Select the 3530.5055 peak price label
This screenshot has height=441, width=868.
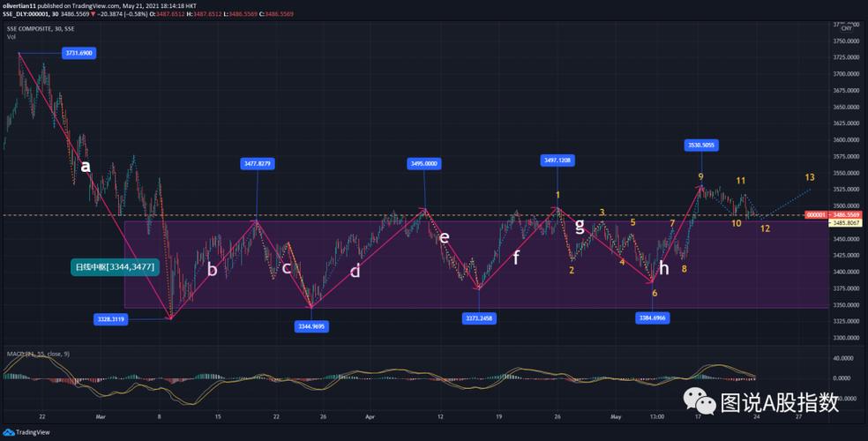pos(701,145)
